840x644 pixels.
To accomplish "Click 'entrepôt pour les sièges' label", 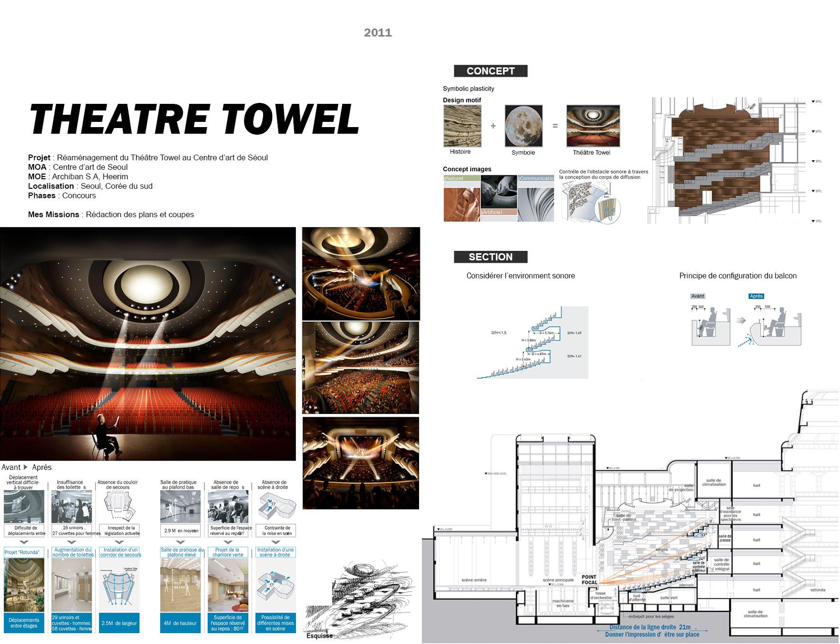I will 651,616.
